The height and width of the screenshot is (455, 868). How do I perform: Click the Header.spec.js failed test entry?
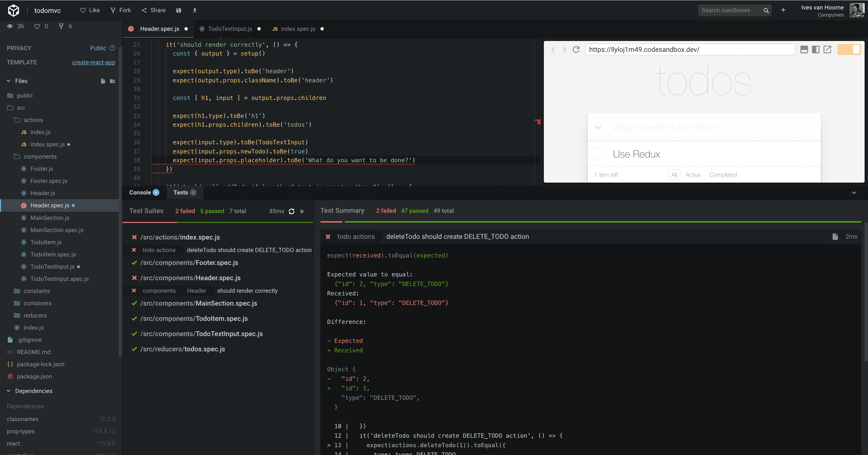pyautogui.click(x=191, y=277)
